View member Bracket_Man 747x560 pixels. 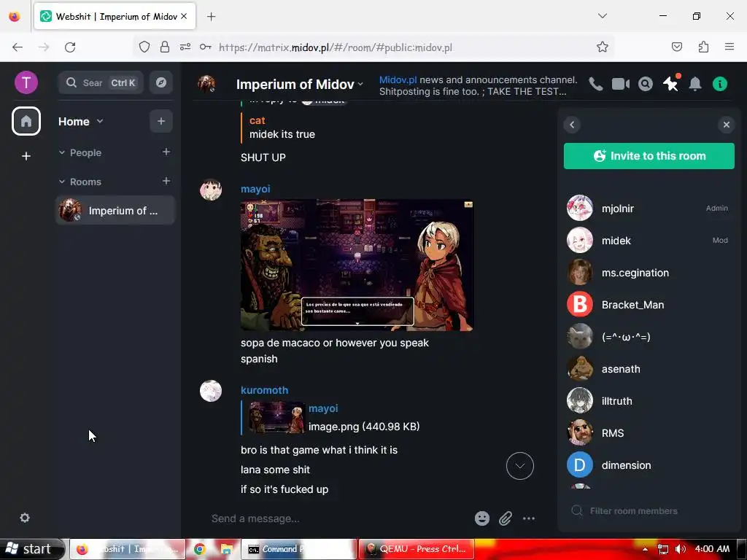pyautogui.click(x=649, y=304)
